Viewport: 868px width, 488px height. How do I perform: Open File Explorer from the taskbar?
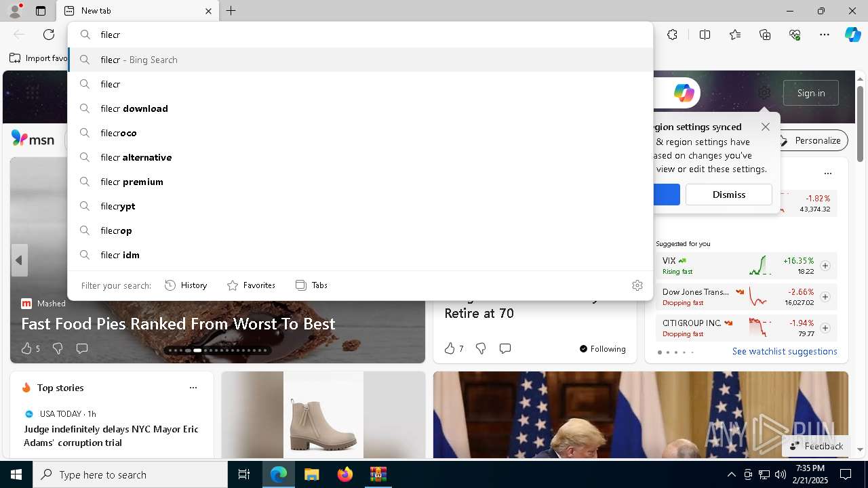coord(311,475)
